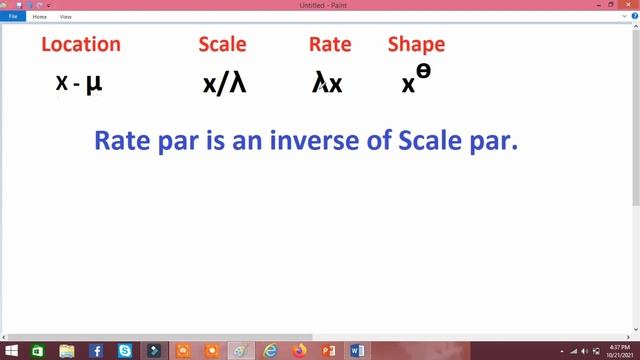The height and width of the screenshot is (360, 640).
Task: Click Redo in the quick access toolbar
Action: coord(40,5)
